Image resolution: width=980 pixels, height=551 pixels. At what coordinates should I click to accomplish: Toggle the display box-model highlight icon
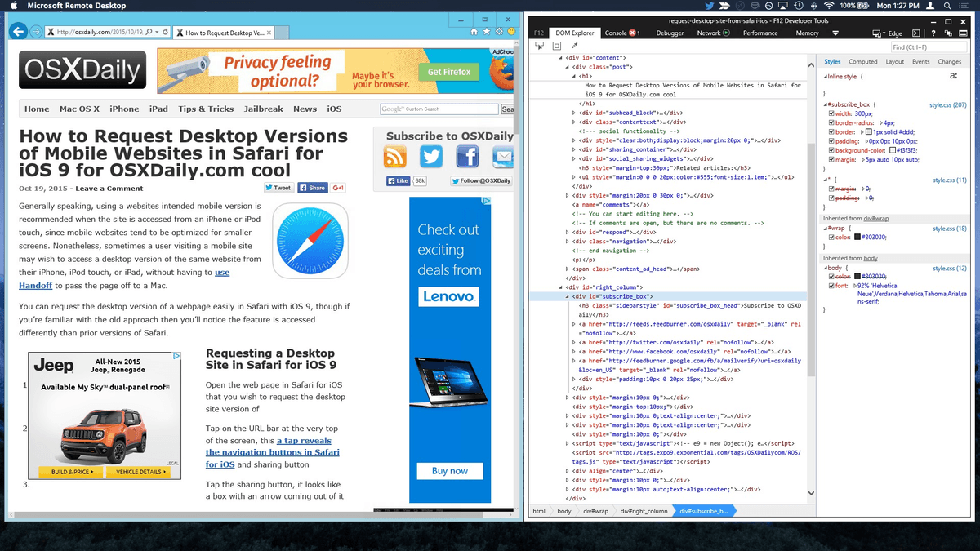click(557, 47)
